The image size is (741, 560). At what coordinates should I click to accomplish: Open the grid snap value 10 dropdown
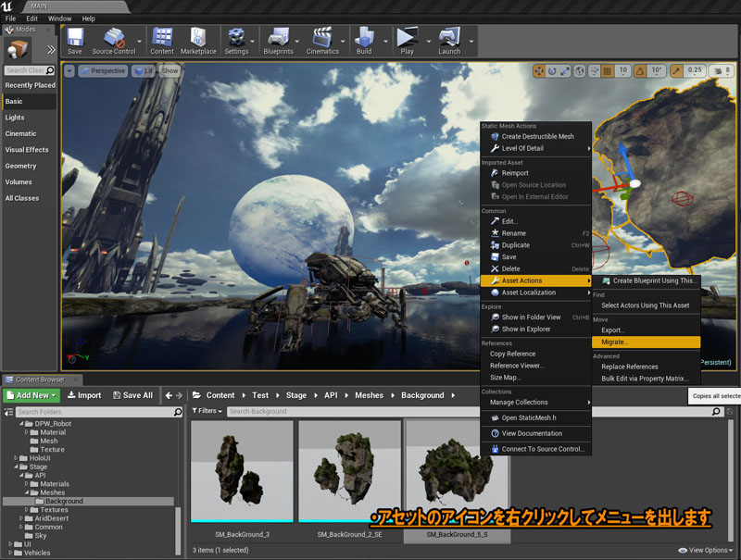622,71
